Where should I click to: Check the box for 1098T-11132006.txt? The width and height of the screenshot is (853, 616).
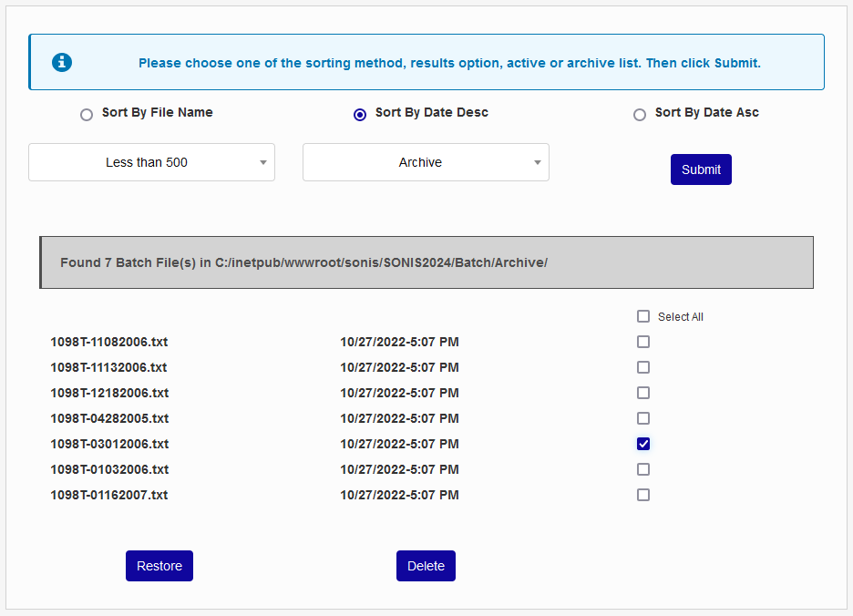pyautogui.click(x=643, y=367)
